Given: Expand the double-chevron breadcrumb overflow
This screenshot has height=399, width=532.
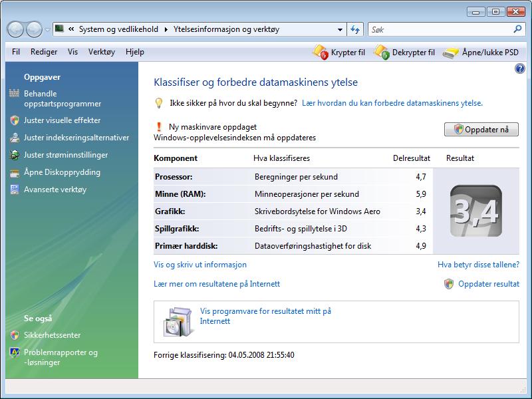Looking at the screenshot, I should point(71,29).
